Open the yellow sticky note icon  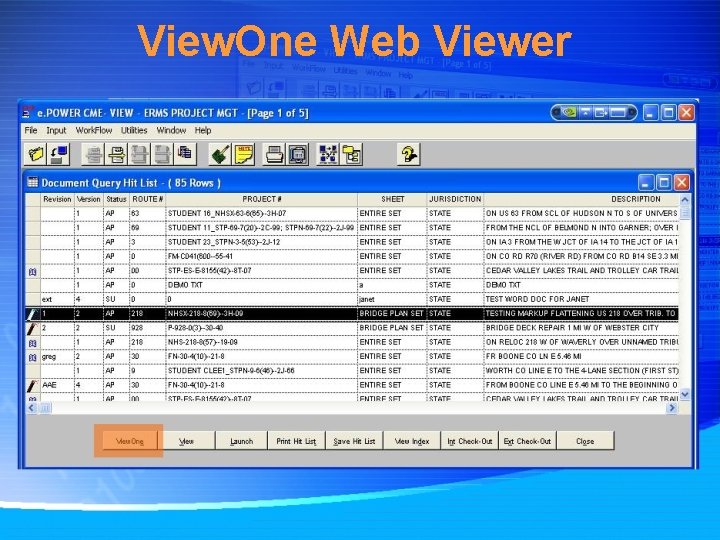(x=244, y=154)
